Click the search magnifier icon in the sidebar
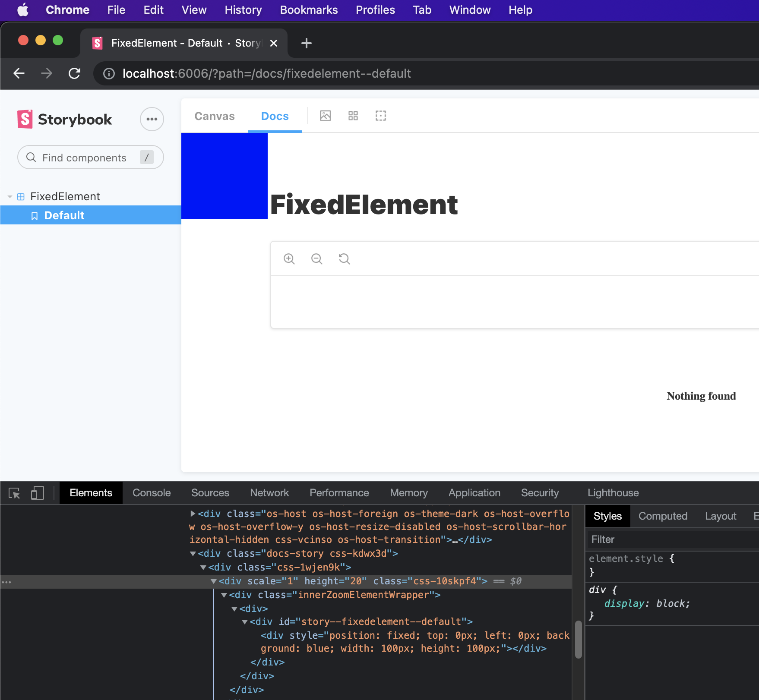759x700 pixels. [x=31, y=157]
